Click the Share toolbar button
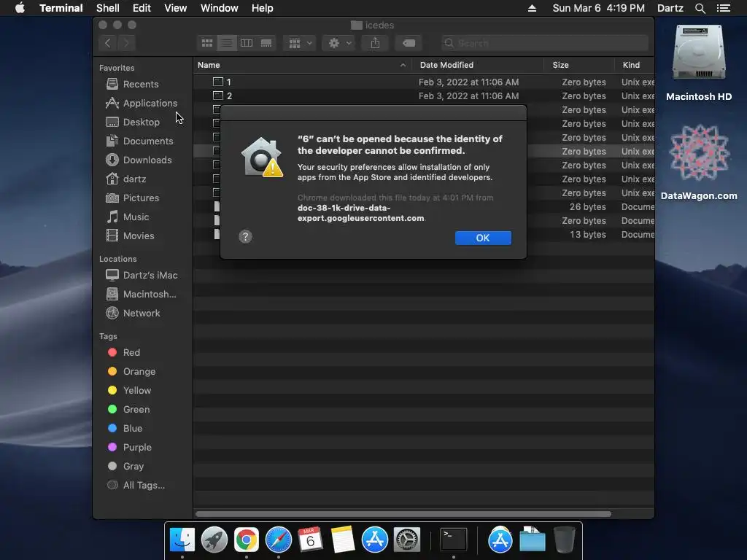The image size is (747, 560). 375,43
